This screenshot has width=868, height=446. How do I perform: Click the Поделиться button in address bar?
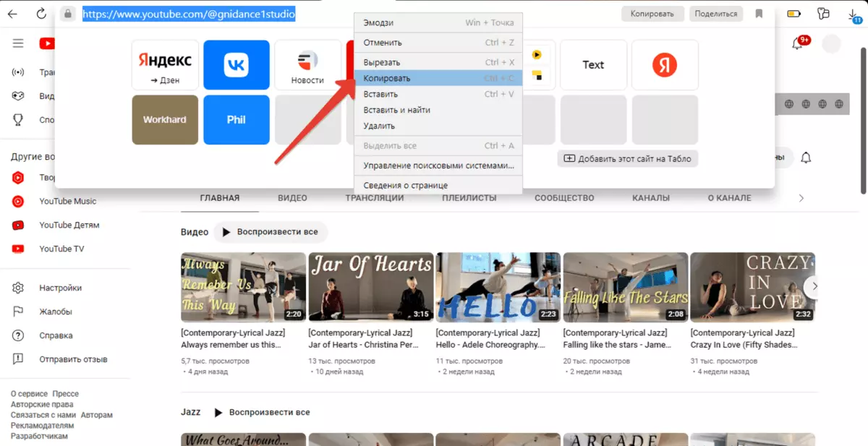pyautogui.click(x=716, y=14)
